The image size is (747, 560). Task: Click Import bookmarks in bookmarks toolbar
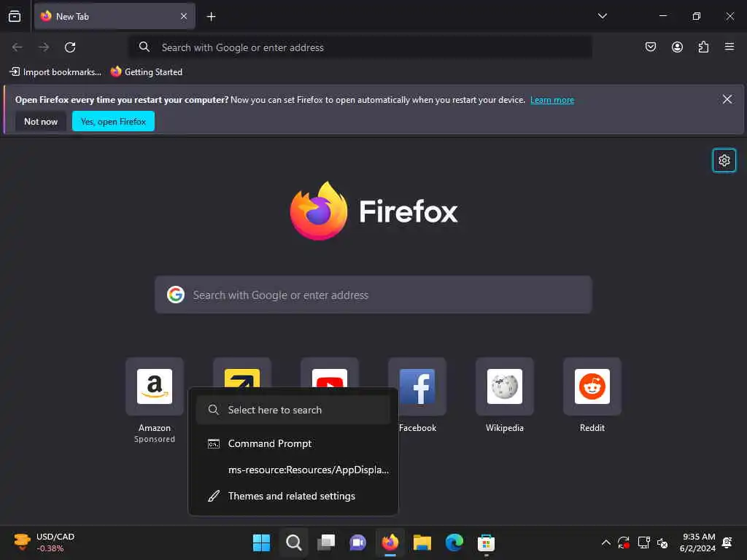[x=55, y=72]
